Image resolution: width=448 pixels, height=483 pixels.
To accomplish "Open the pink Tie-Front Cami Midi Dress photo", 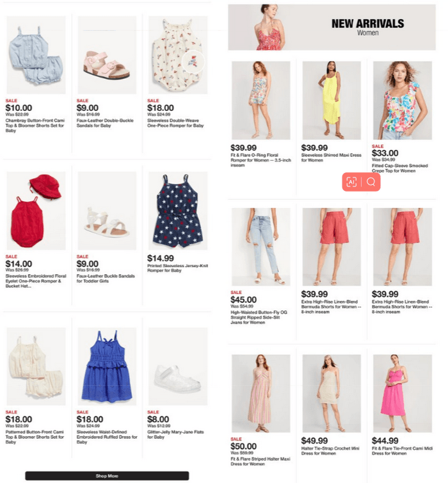I will point(403,393).
